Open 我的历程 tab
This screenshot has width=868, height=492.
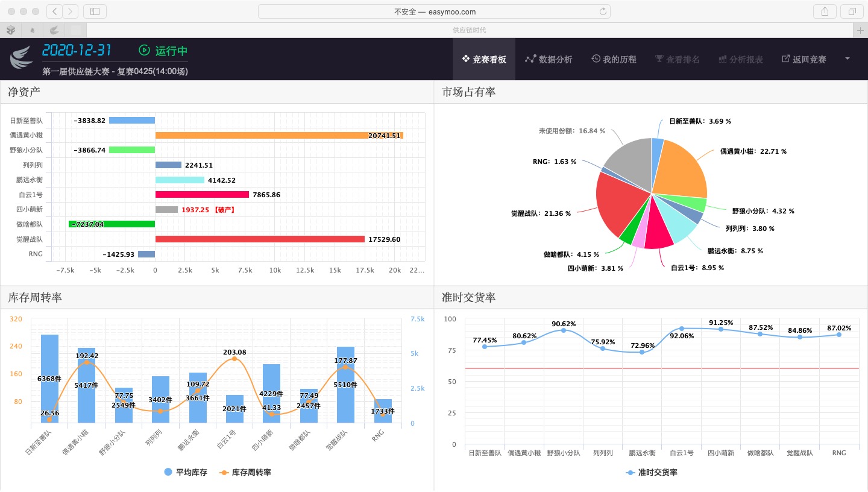point(614,59)
